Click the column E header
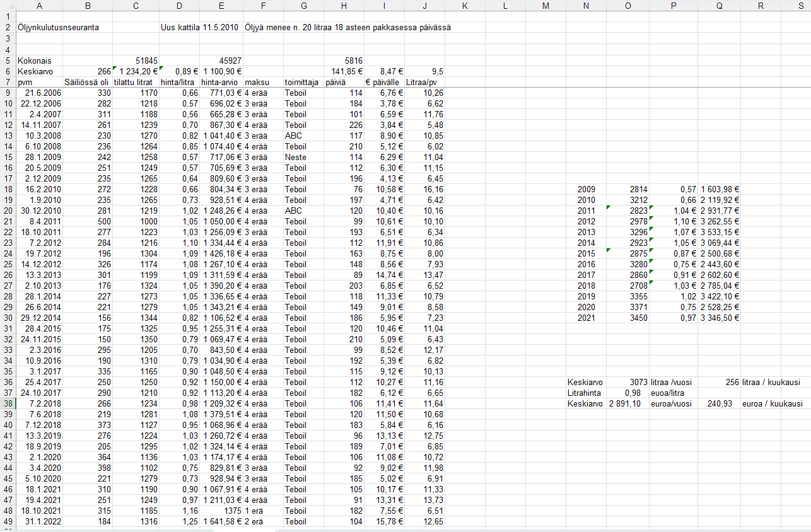Screen dimensions: 811x532 coord(221,6)
